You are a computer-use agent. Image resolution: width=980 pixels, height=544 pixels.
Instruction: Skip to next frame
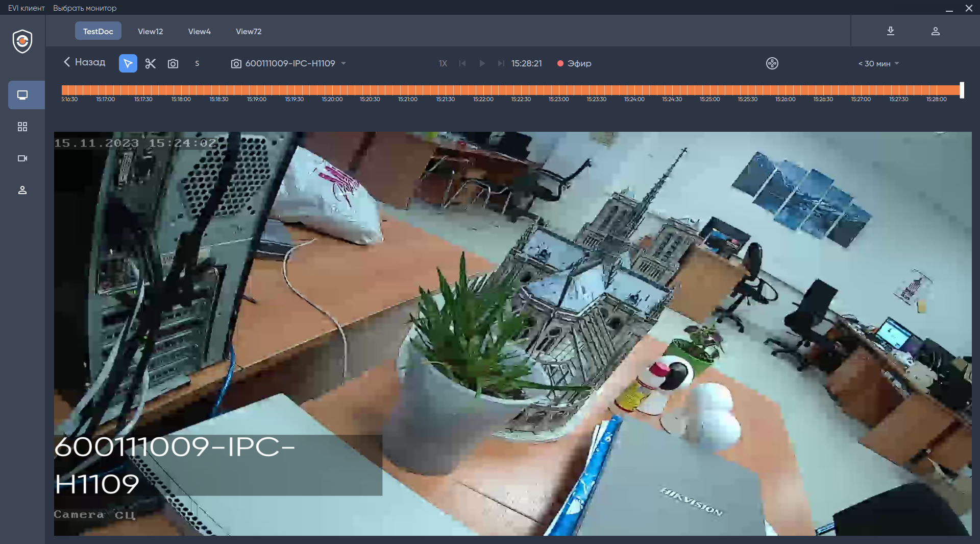click(x=501, y=63)
